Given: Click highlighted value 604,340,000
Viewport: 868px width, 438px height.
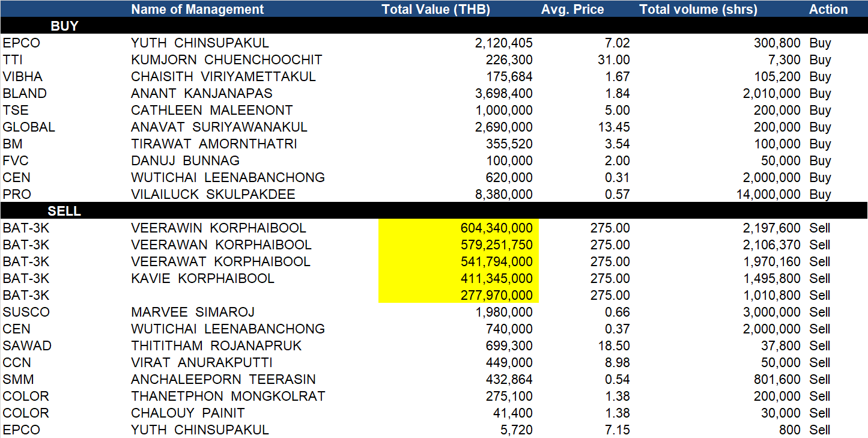Looking at the screenshot, I should [x=497, y=228].
